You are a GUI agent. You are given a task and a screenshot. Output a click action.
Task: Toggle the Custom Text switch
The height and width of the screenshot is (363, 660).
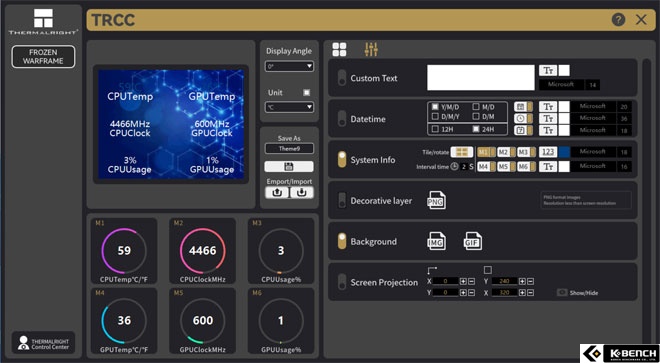(342, 78)
